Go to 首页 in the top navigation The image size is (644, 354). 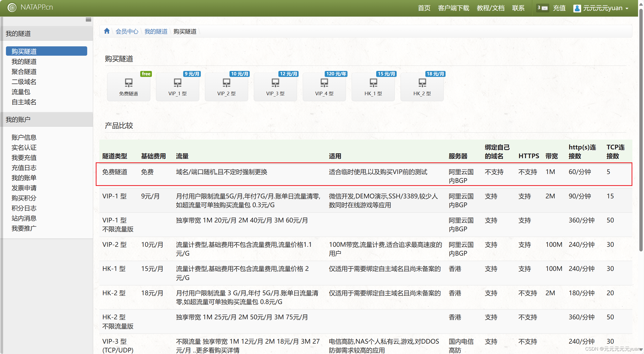pos(424,8)
